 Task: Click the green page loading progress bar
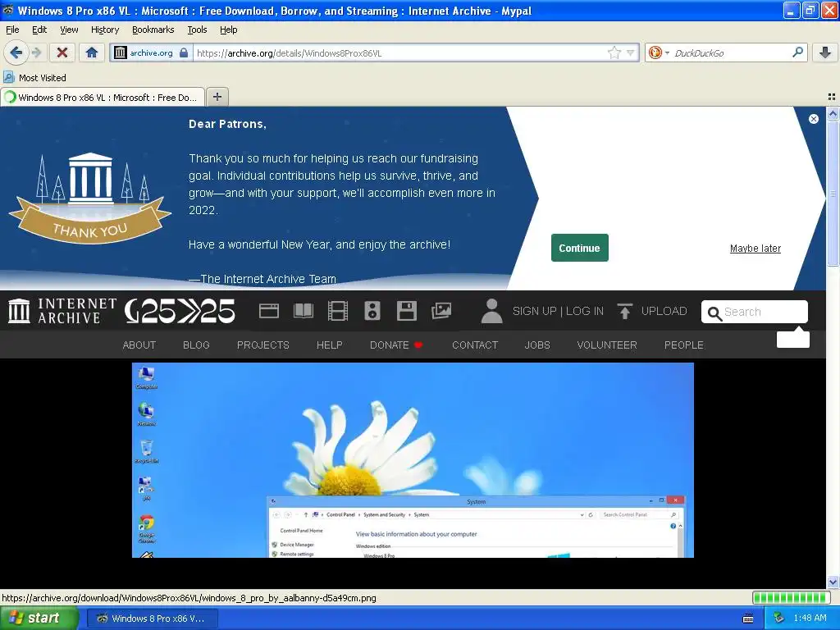792,597
